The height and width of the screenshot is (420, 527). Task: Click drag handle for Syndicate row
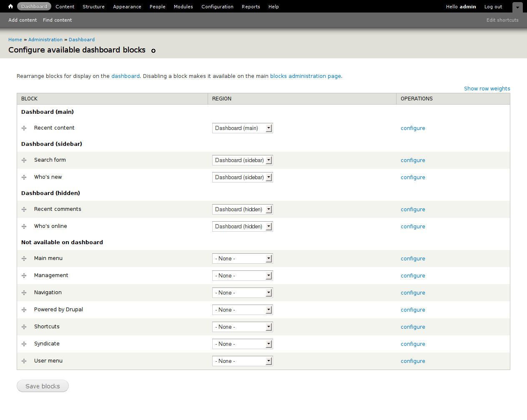pyautogui.click(x=24, y=344)
